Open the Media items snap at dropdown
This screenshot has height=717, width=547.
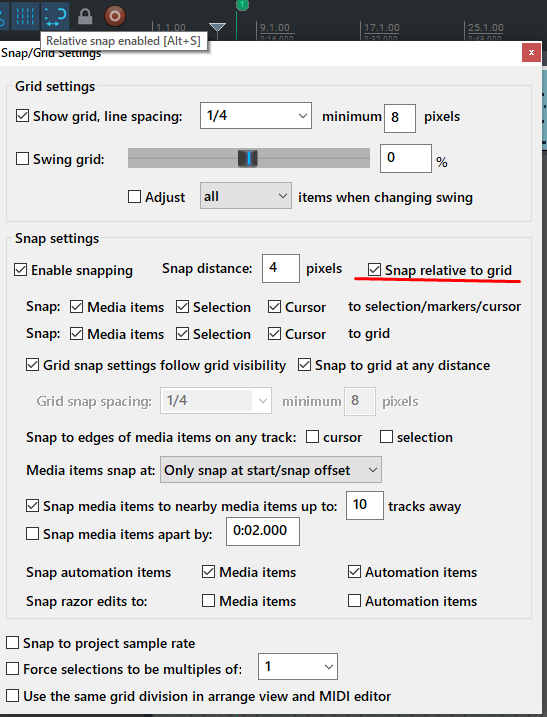tap(271, 470)
